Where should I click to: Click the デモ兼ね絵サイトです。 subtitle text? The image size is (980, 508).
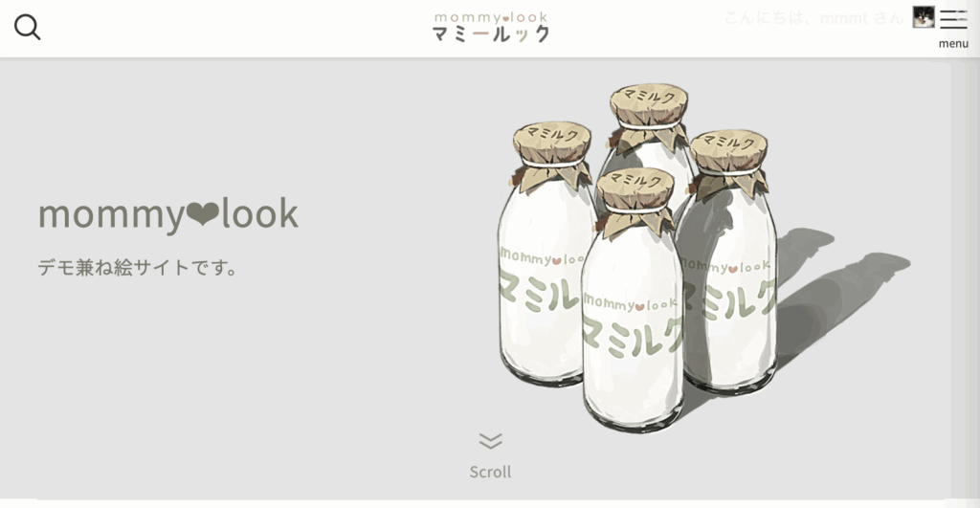point(138,268)
